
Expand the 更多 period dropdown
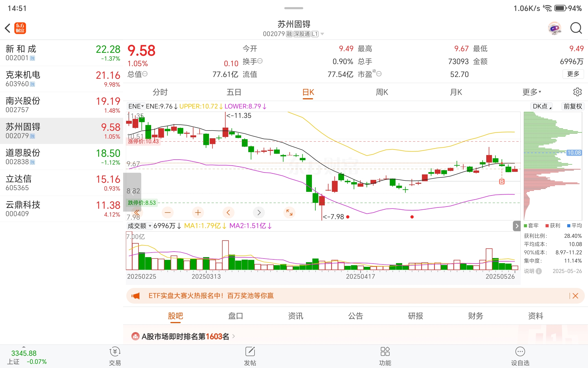[x=532, y=92]
